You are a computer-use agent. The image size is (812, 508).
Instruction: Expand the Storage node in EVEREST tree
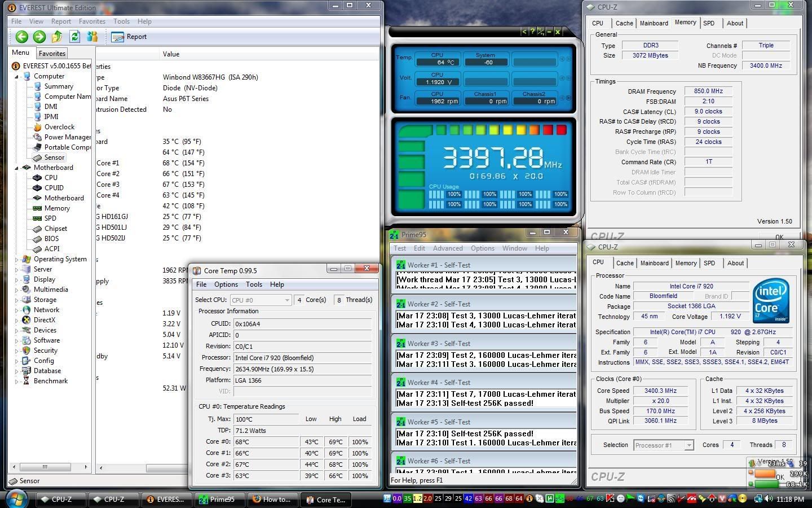click(x=17, y=300)
